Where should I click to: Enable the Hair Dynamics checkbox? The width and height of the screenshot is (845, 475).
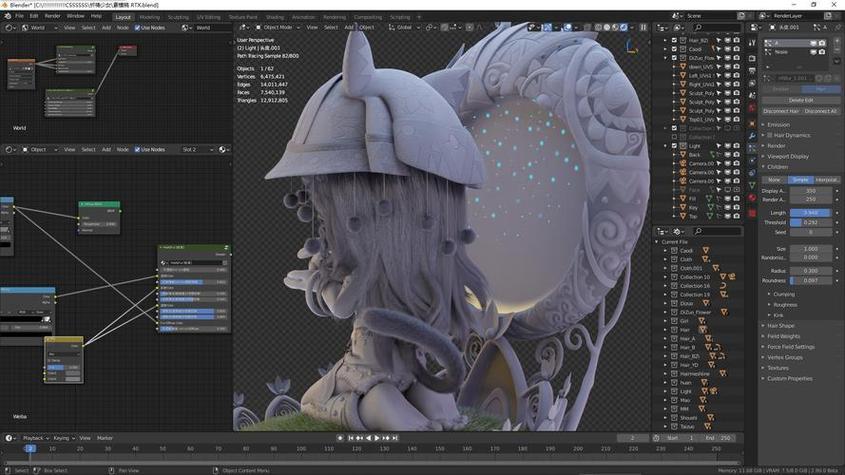pos(770,135)
